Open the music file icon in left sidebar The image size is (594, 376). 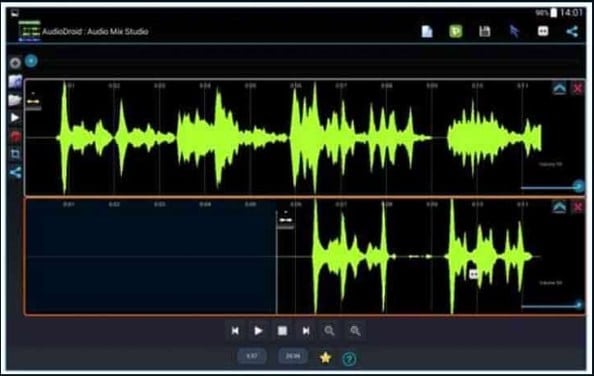pyautogui.click(x=15, y=81)
